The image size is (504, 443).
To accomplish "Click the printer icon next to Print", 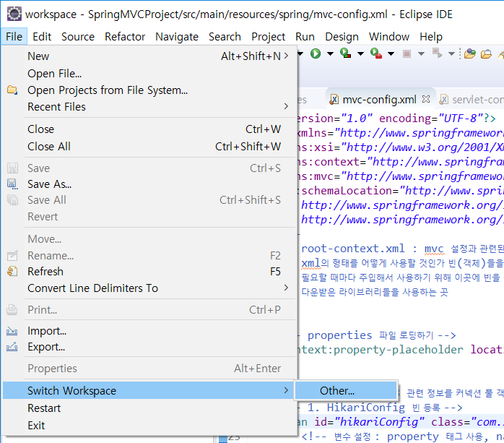I will (12, 309).
